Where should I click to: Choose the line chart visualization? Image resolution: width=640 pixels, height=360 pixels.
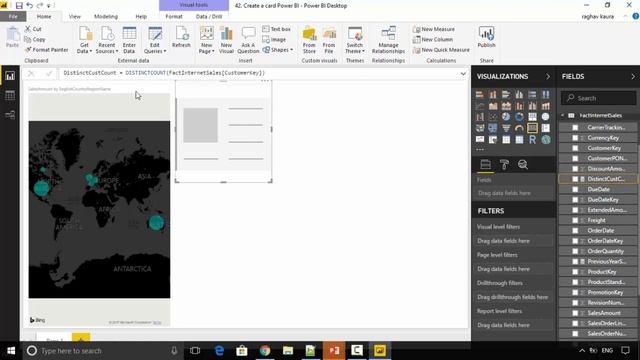click(x=480, y=106)
